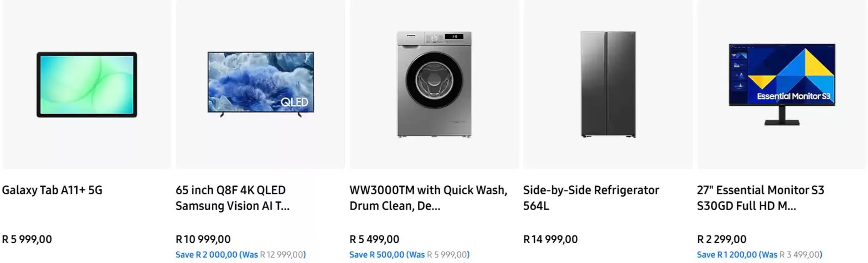Open the Galaxy Tab A11+ 5G product image
This screenshot has height=263, width=868.
point(87,85)
